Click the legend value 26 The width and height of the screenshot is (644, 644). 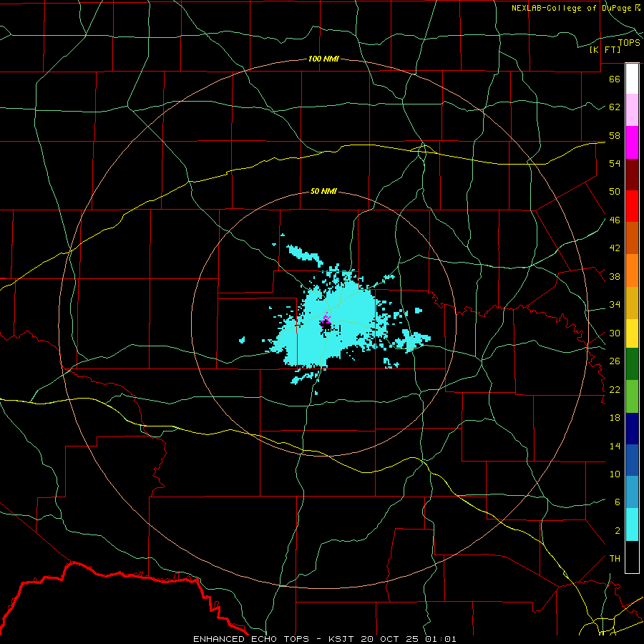click(615, 361)
